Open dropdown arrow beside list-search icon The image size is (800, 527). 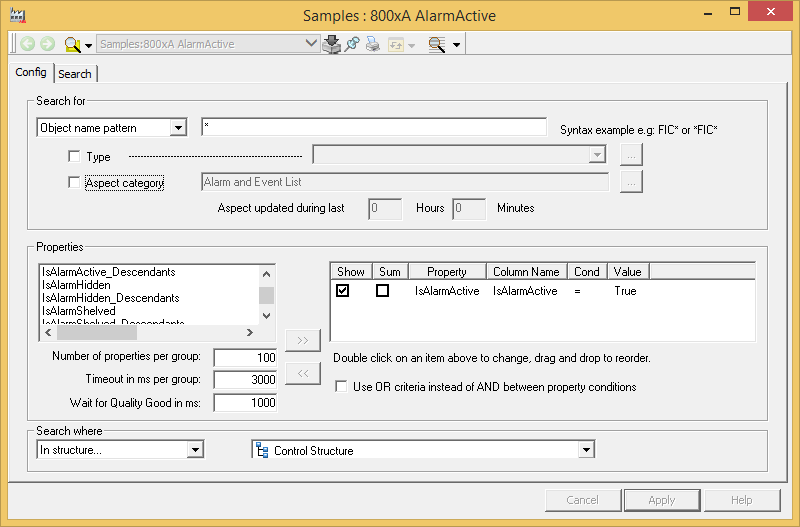tap(456, 45)
